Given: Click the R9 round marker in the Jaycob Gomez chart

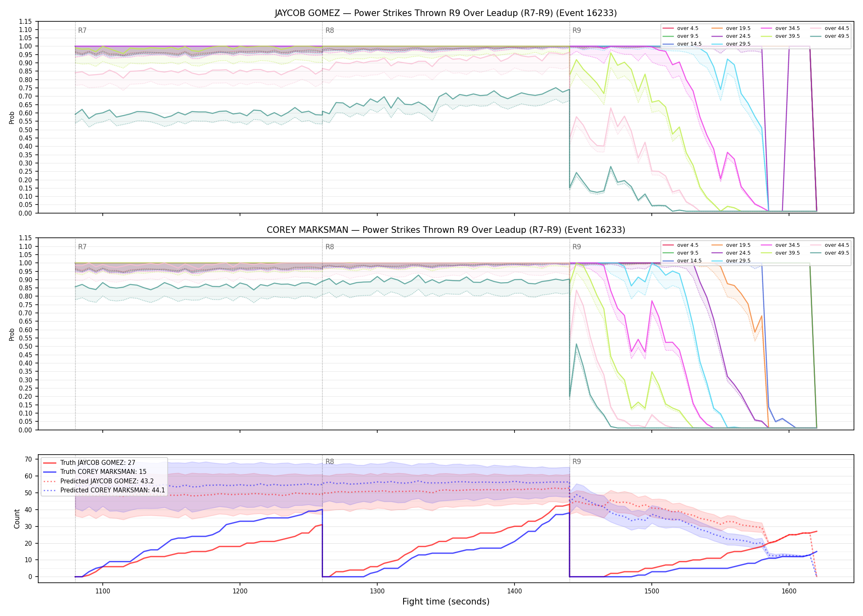Looking at the screenshot, I should pos(577,30).
